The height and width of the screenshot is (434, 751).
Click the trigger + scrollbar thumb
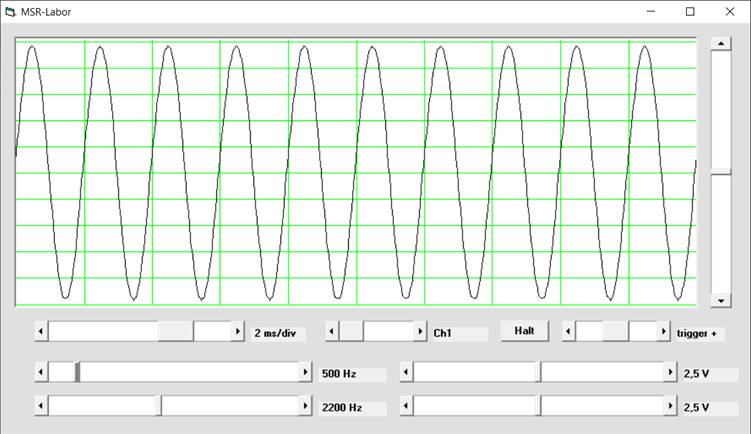coord(615,331)
